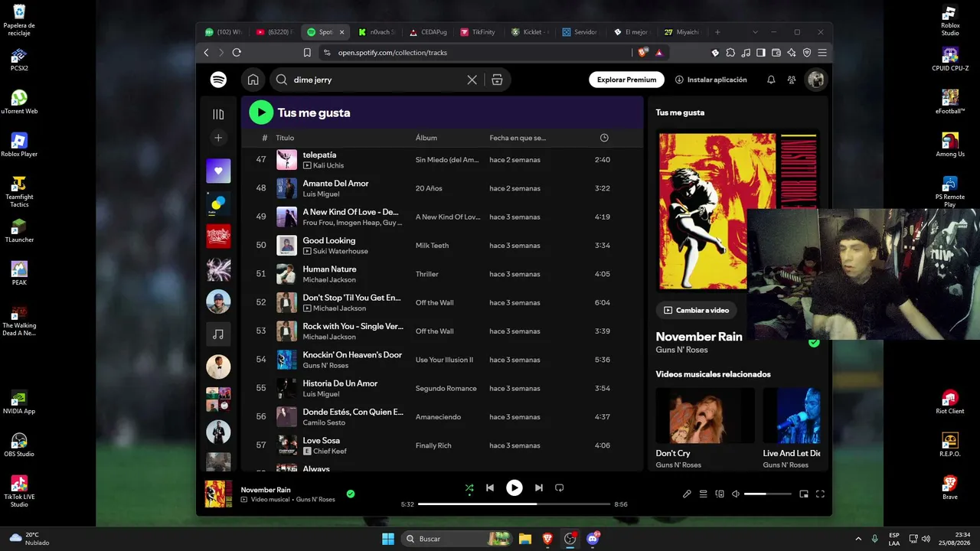Toggle the repeat control
Screen dimensions: 980x551
(x=559, y=487)
